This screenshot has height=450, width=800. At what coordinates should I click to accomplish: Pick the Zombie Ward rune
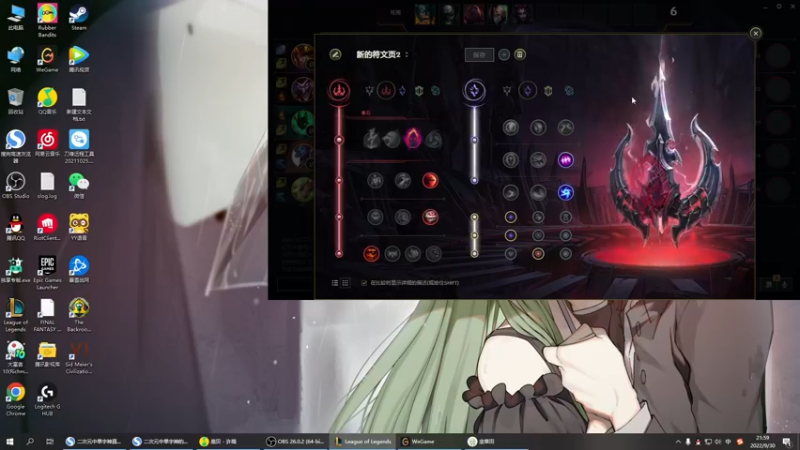click(376, 217)
